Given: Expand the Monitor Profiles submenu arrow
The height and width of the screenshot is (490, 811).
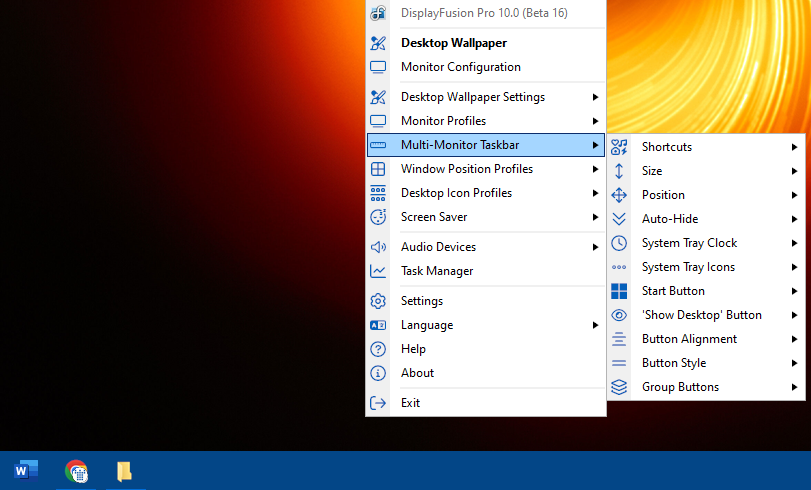Looking at the screenshot, I should pyautogui.click(x=595, y=121).
